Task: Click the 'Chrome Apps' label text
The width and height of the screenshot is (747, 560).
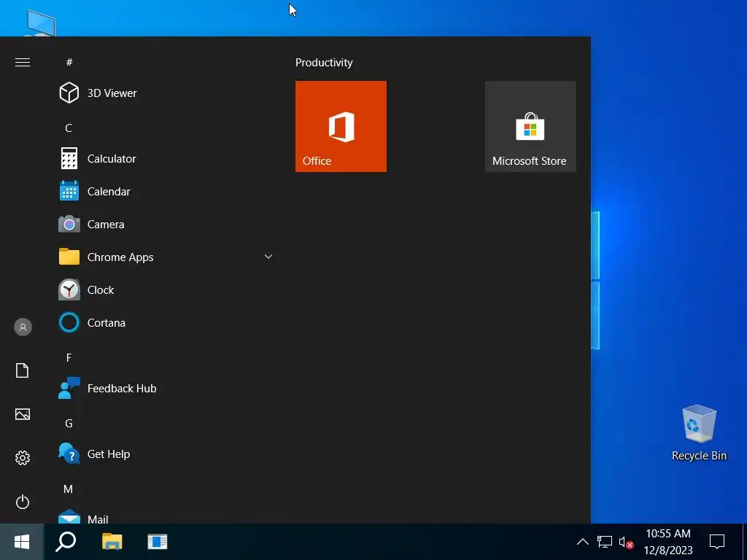Action: 120,257
